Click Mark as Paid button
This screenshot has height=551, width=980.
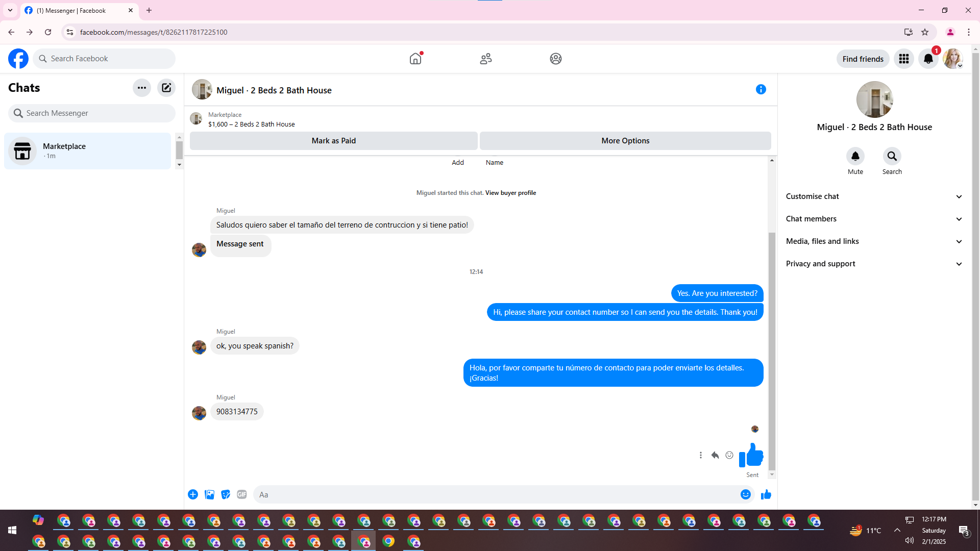click(334, 141)
